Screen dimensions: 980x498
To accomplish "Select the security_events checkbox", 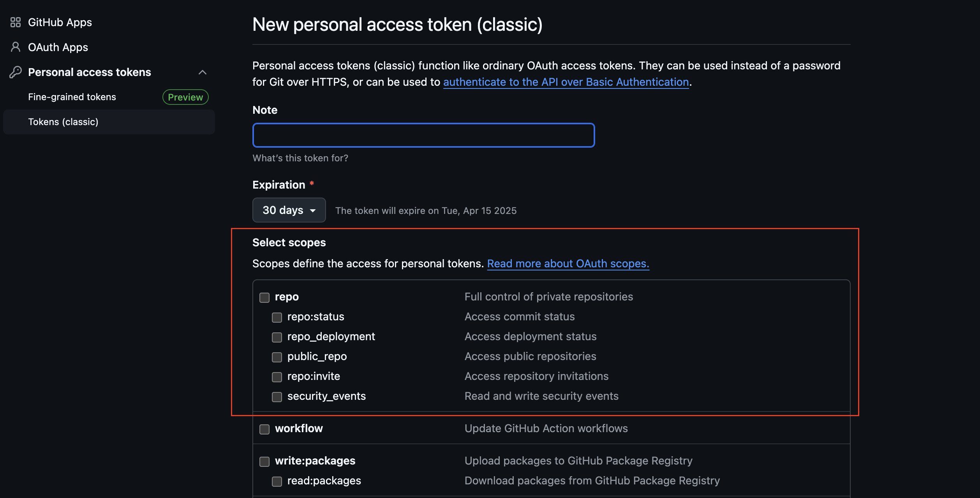I will coord(277,397).
